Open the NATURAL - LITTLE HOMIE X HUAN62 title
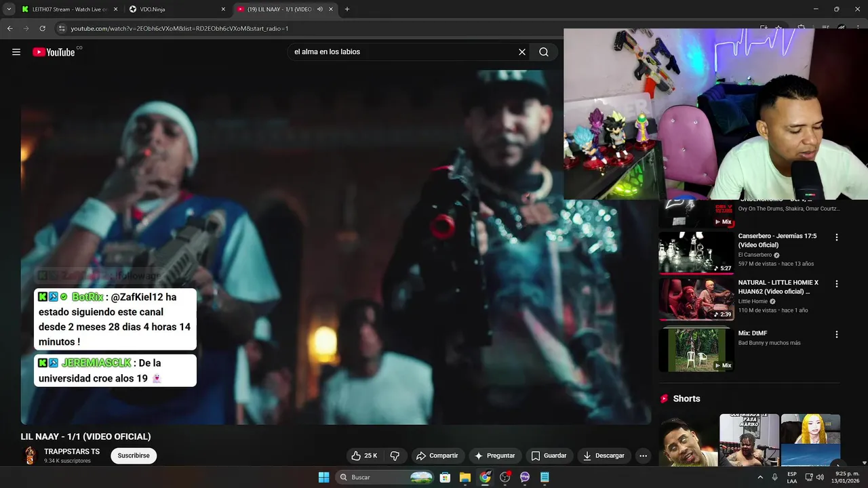The width and height of the screenshot is (868, 488). 778,287
